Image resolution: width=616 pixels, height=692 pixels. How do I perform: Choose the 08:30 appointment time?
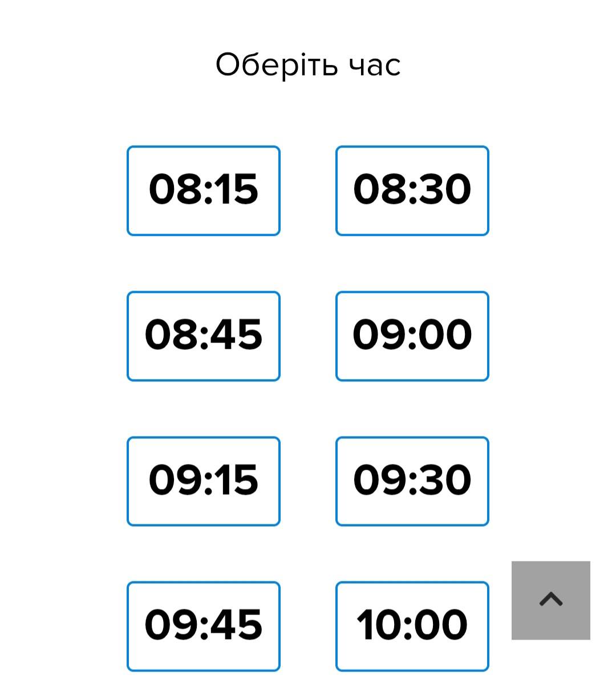tap(412, 190)
